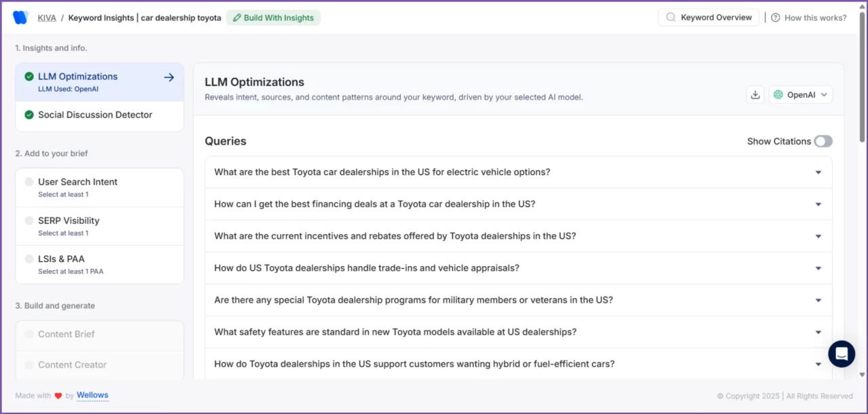
Task: Expand the trade-ins and vehicle appraisals query
Action: click(818, 268)
